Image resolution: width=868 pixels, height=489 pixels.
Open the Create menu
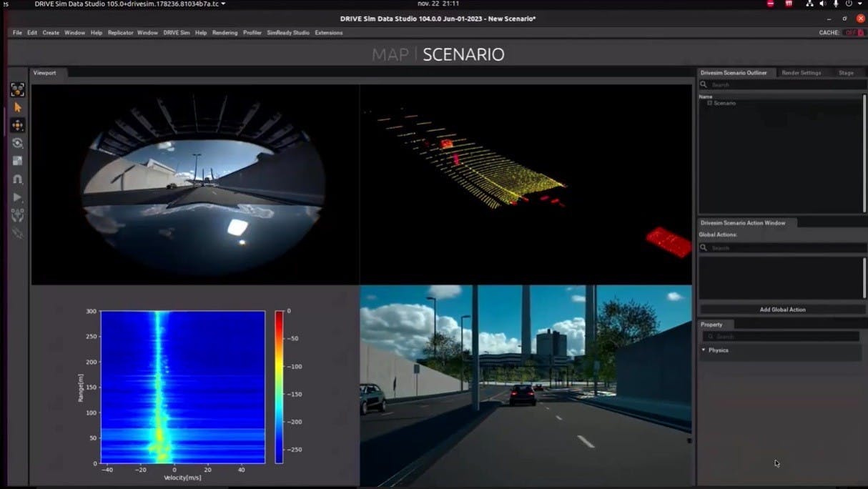51,33
